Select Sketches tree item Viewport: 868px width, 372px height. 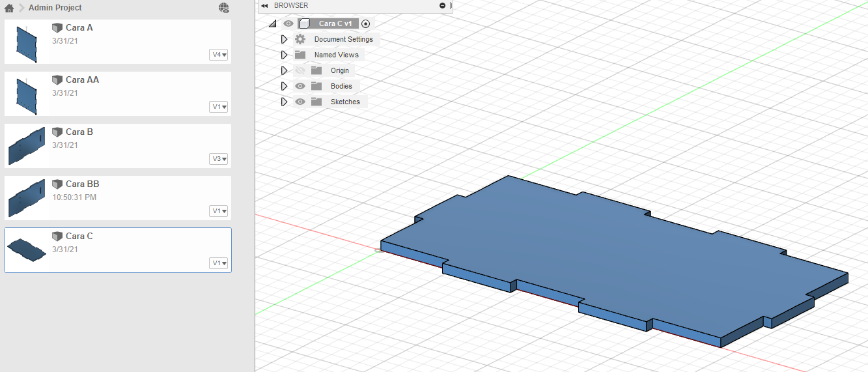(x=345, y=102)
